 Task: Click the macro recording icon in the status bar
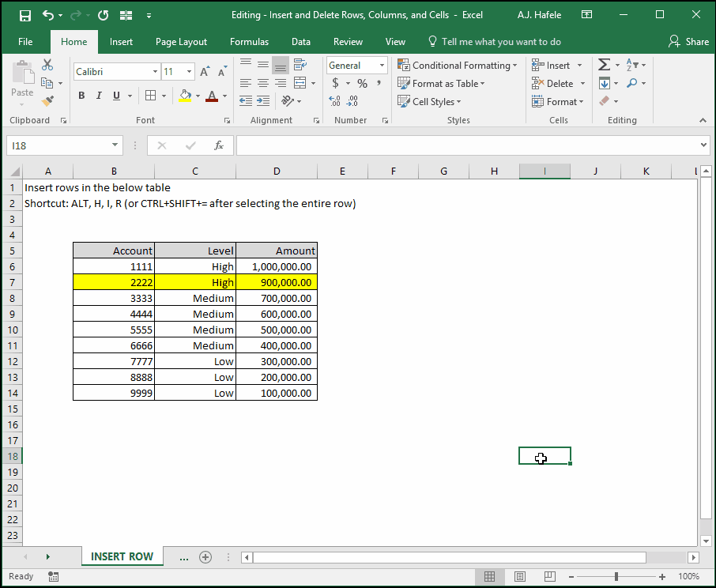pos(54,577)
